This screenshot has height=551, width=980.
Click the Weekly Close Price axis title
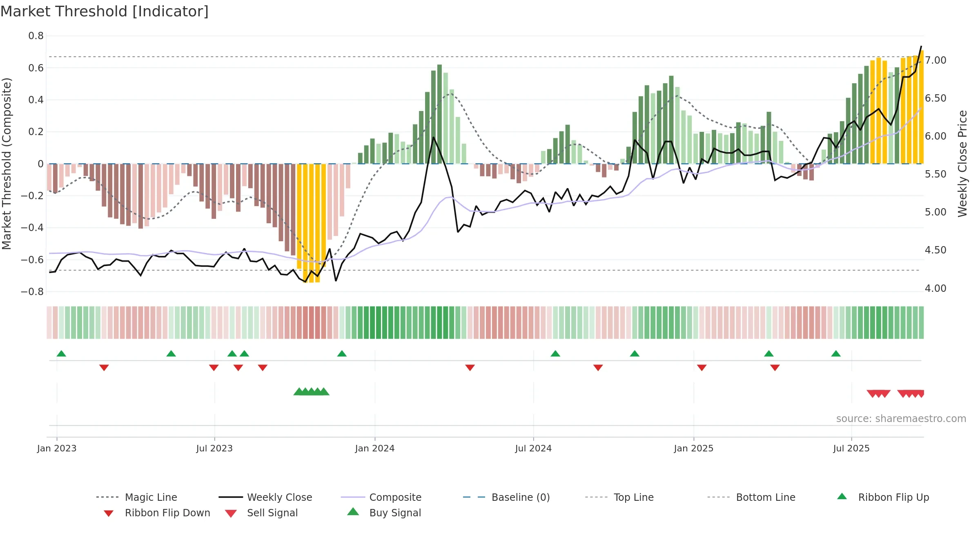pos(962,164)
